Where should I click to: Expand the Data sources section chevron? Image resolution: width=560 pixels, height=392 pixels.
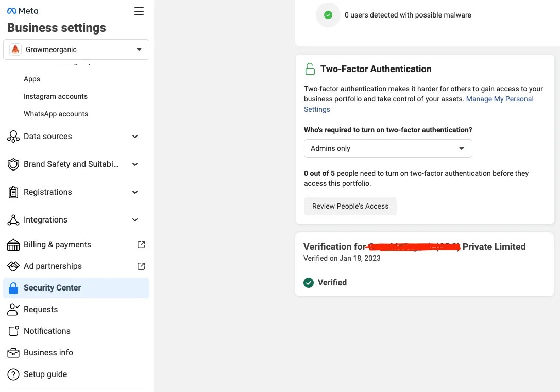(x=135, y=137)
